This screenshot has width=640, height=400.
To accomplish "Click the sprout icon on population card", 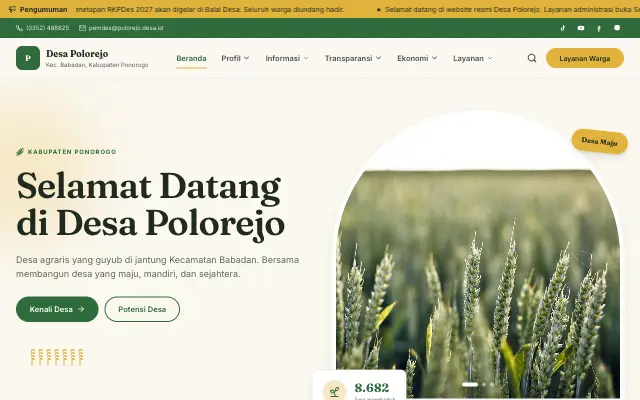I will [334, 391].
